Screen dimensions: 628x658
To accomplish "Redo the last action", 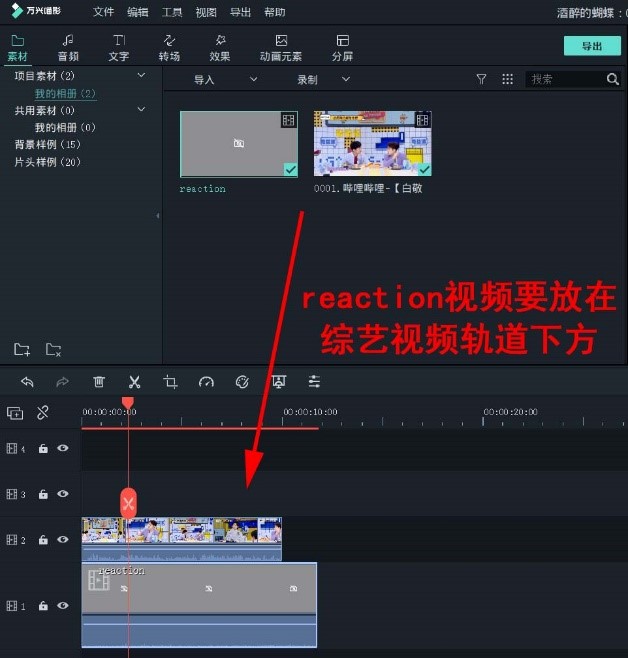I will [63, 382].
